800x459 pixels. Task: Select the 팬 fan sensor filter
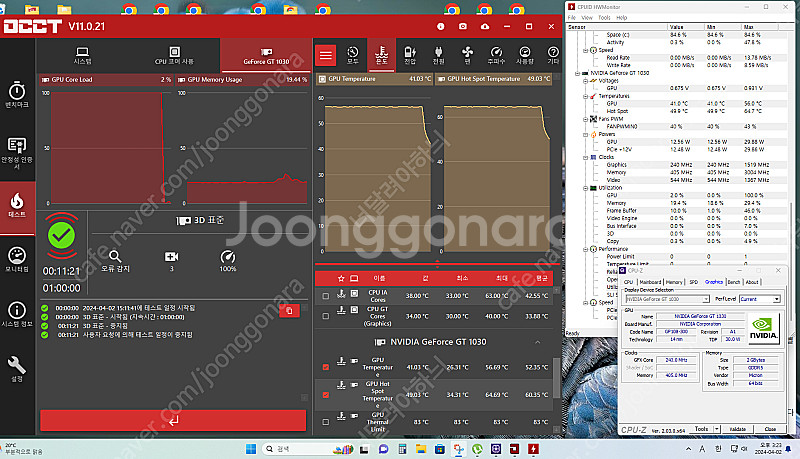pos(467,55)
